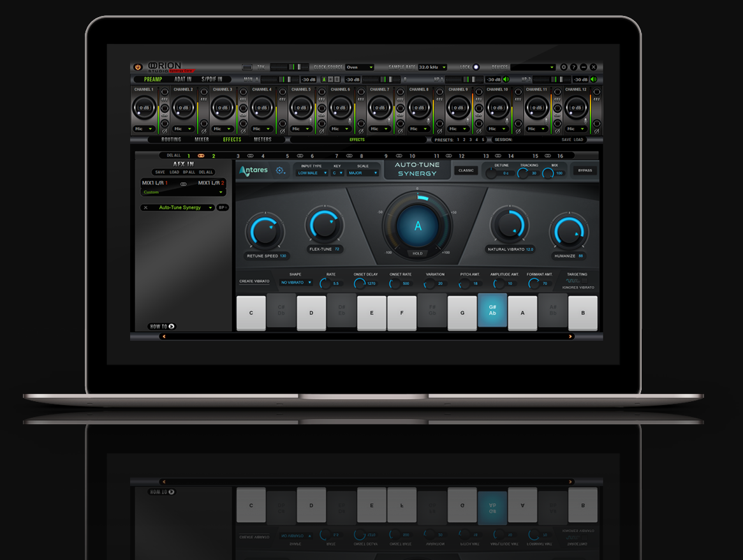Click BP ALL under AFX IN

(x=189, y=172)
